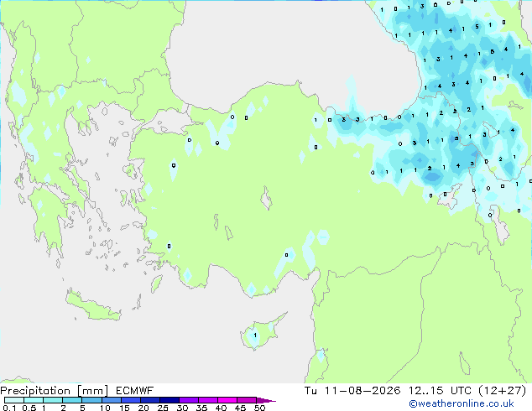
Task: Click the purple arrow at the legend's end
Action: 266,400
